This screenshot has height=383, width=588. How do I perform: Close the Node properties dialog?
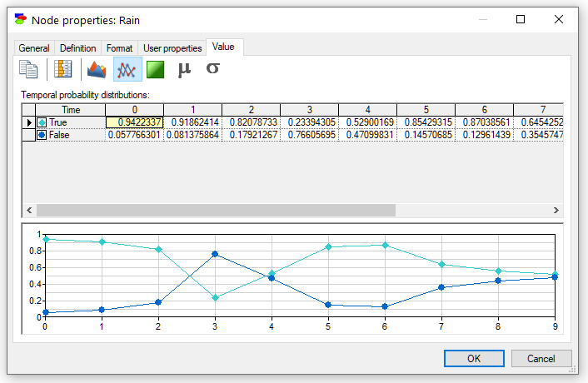pos(559,19)
